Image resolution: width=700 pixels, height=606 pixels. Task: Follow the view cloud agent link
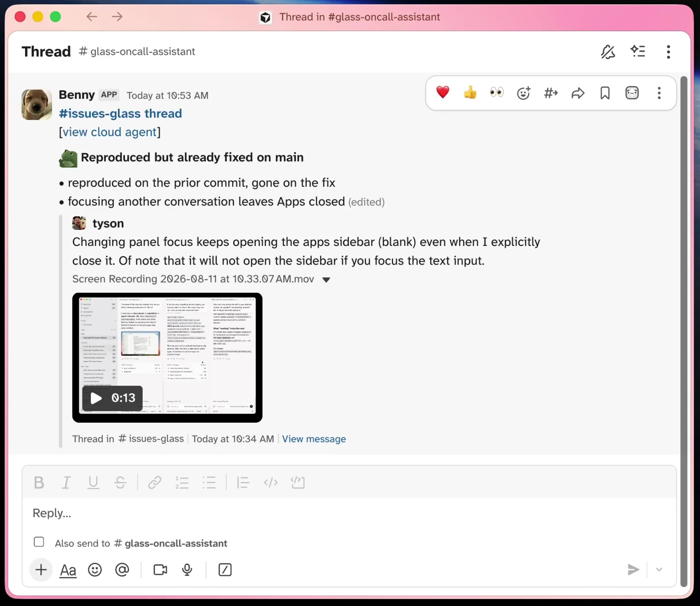109,132
